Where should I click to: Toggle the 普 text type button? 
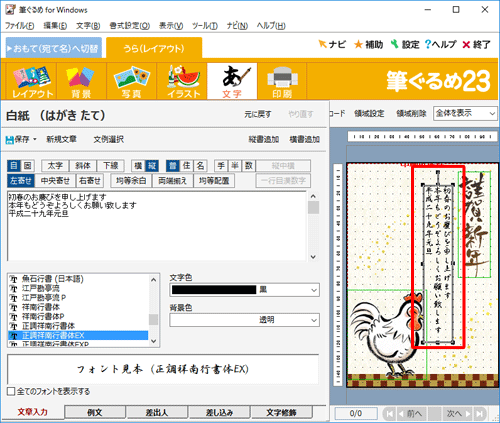173,166
